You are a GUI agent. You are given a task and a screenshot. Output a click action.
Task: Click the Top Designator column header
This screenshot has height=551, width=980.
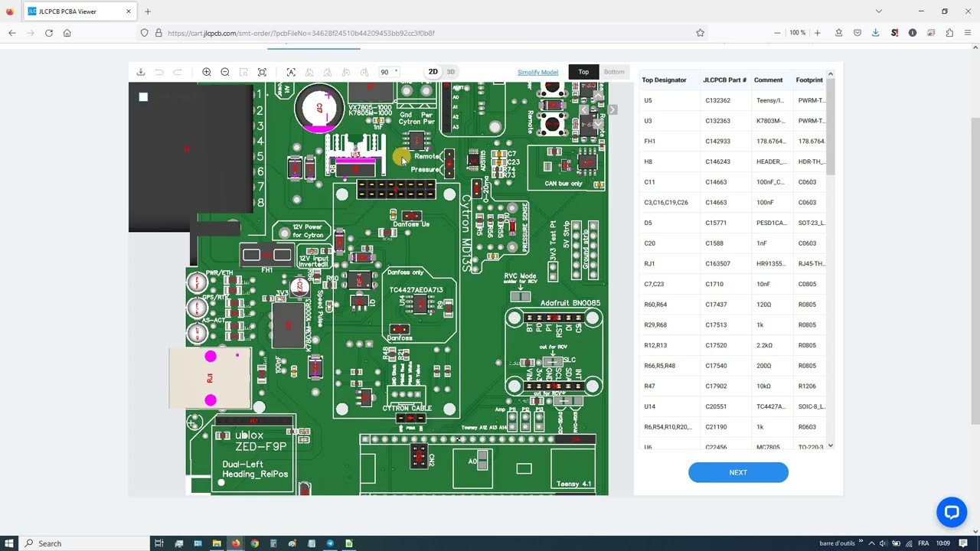pos(664,80)
